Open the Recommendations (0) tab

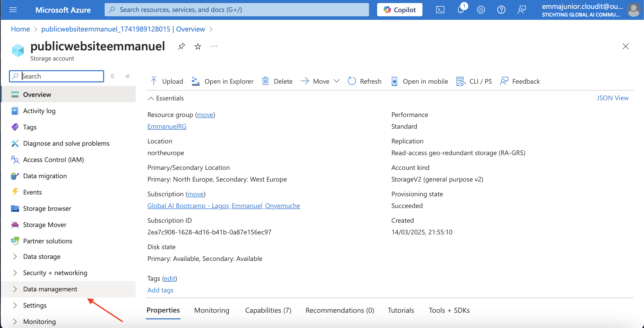pyautogui.click(x=340, y=310)
